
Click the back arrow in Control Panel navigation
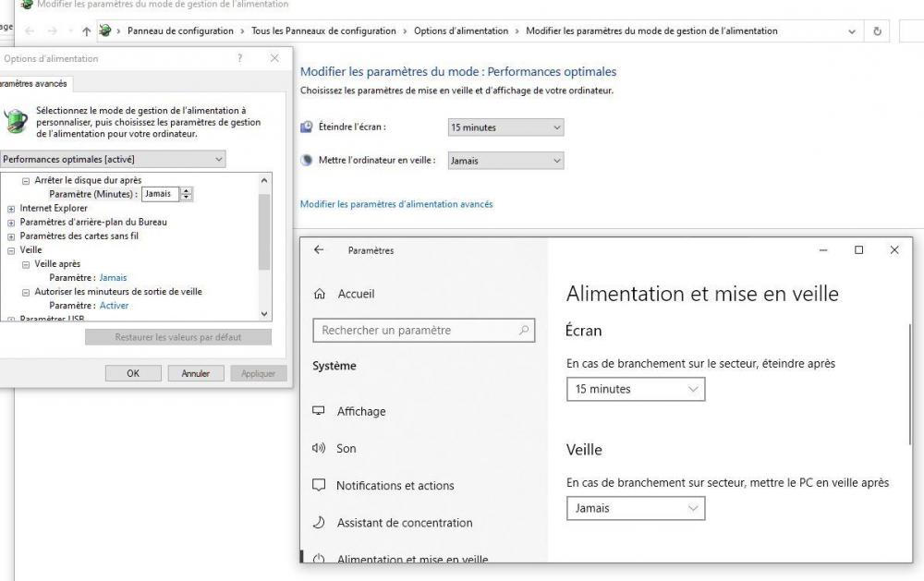30,31
